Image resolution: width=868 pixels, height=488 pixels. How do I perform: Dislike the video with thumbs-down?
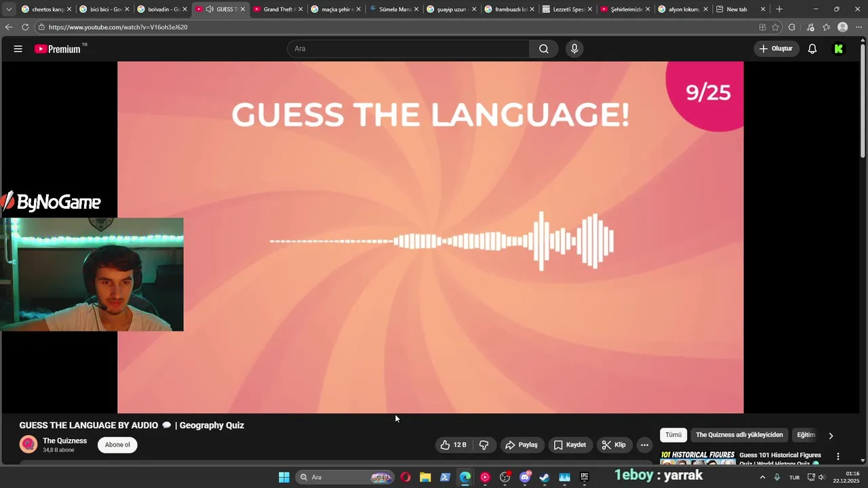(484, 445)
